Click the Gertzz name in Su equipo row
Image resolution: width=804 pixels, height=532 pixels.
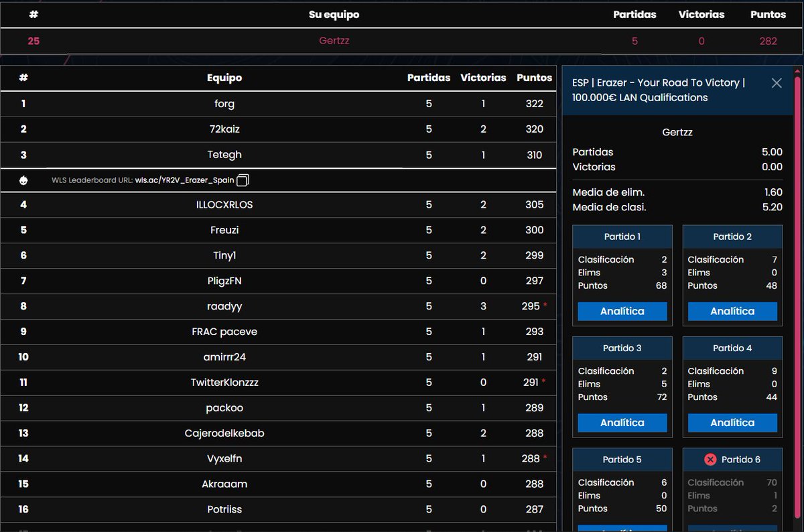(334, 41)
